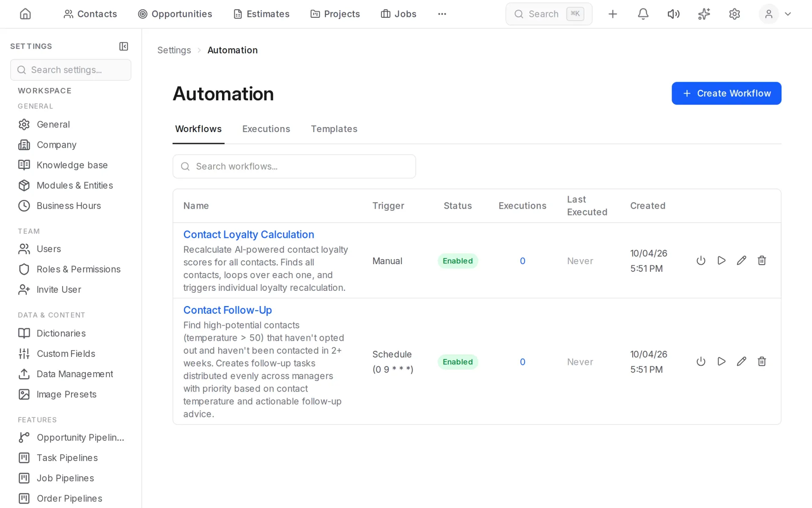
Task: Open the Contact Follow-Up link
Action: tap(228, 310)
